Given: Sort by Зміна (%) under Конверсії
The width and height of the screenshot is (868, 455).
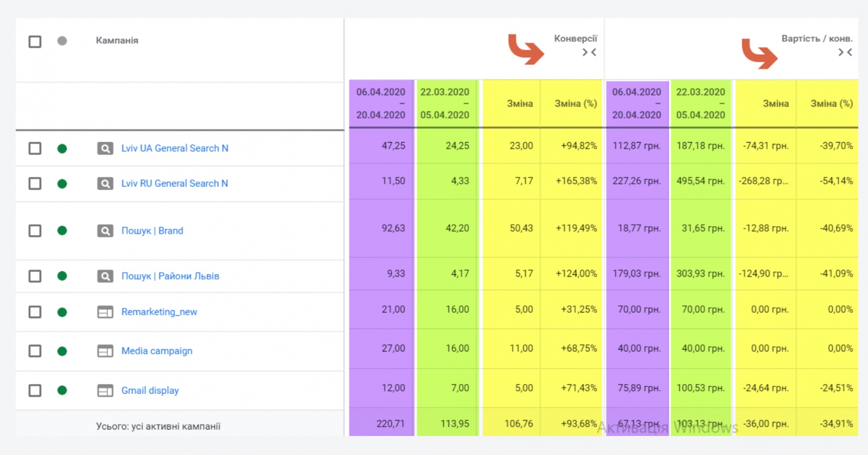Looking at the screenshot, I should tap(575, 104).
